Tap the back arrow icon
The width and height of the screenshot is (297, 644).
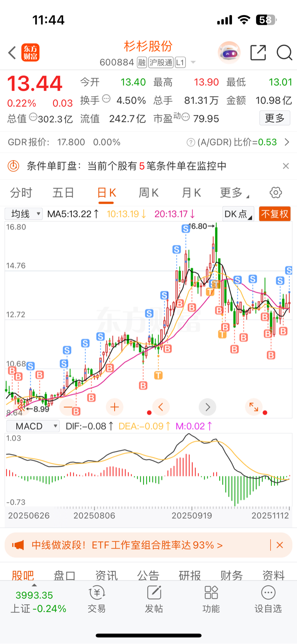tap(12, 53)
